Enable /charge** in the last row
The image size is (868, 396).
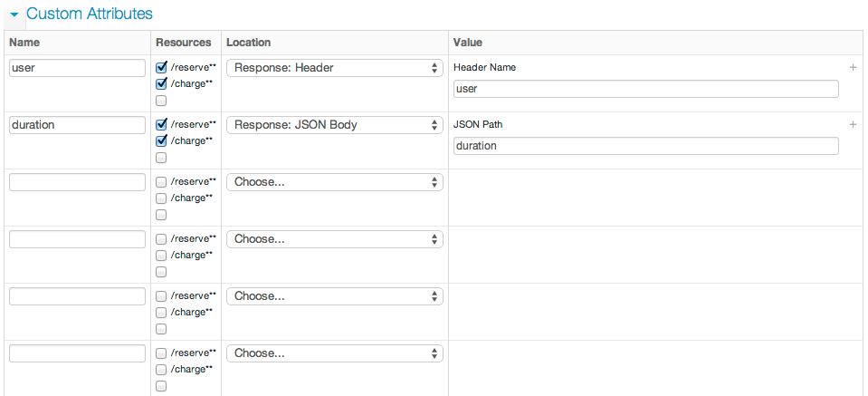tap(161, 370)
